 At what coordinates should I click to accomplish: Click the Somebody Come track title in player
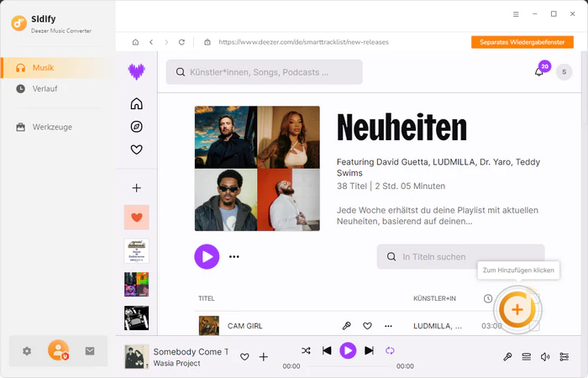191,352
